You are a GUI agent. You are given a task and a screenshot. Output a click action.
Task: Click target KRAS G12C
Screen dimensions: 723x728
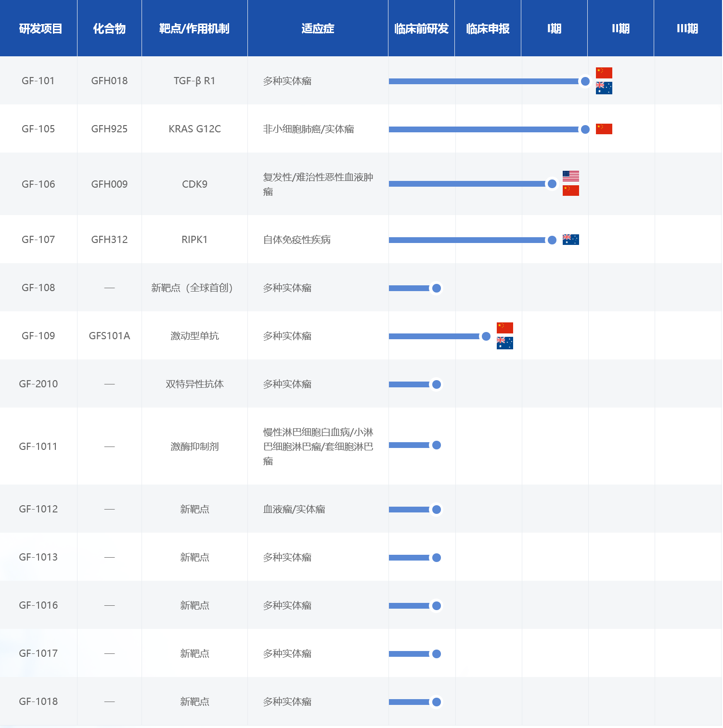point(194,129)
